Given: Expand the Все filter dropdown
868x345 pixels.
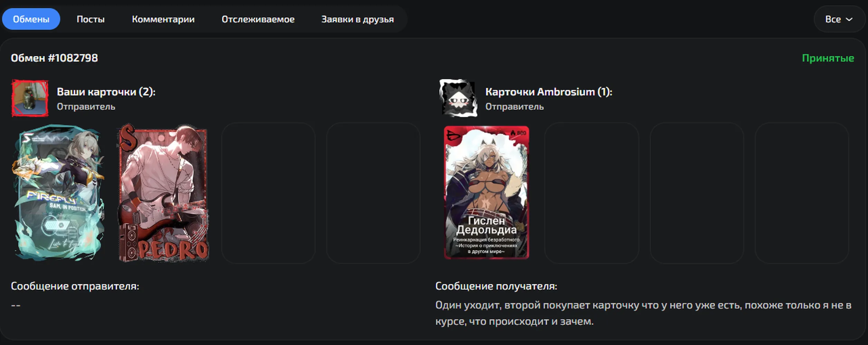Looking at the screenshot, I should pyautogui.click(x=839, y=19).
